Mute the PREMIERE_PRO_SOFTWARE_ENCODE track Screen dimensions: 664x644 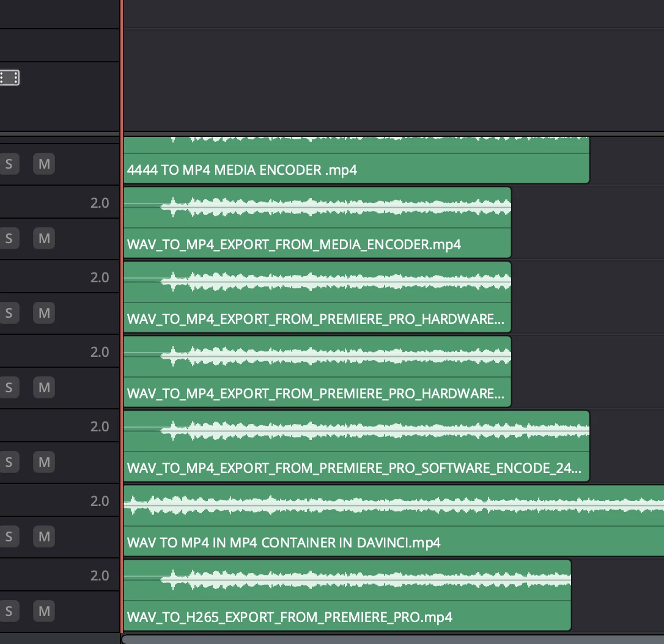click(x=44, y=462)
